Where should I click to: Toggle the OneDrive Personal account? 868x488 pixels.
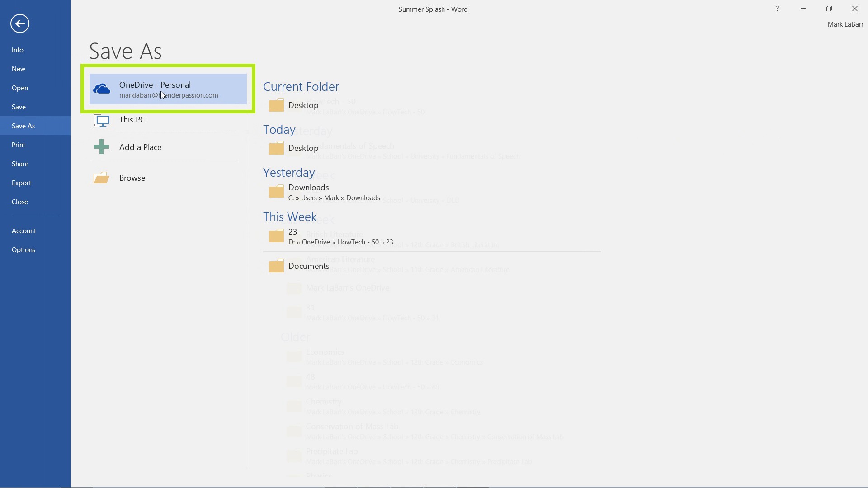pyautogui.click(x=168, y=89)
